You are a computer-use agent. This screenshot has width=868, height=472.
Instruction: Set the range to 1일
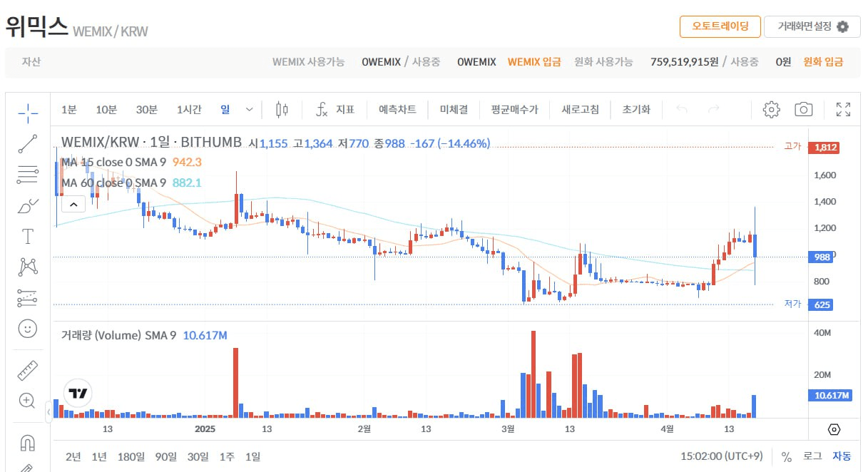click(252, 456)
